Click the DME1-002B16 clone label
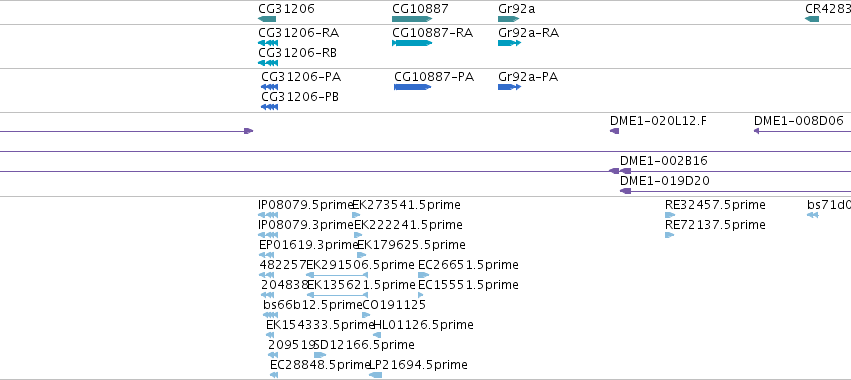 [x=664, y=161]
